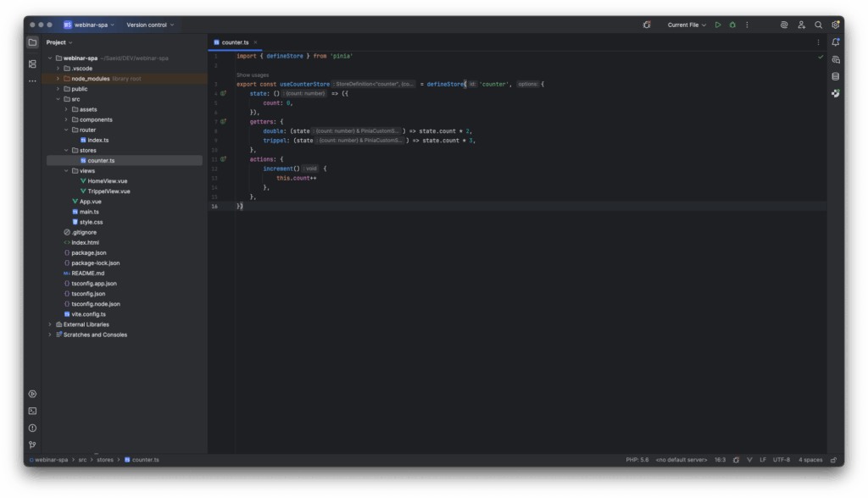Click UTF-8 encoding in status bar
This screenshot has width=868, height=498.
click(x=781, y=460)
